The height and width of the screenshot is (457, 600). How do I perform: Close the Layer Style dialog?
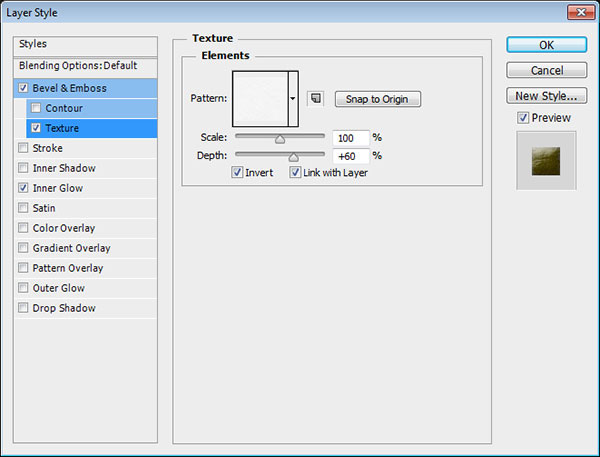point(581,12)
